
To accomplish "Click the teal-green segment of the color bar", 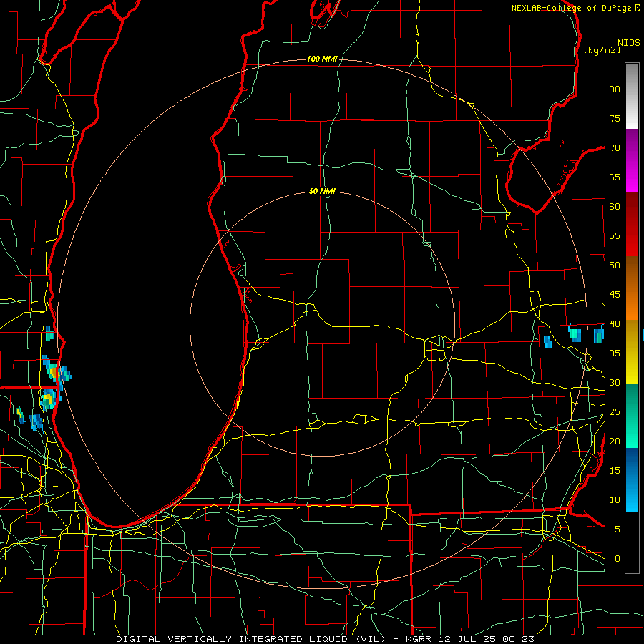I will [x=632, y=416].
